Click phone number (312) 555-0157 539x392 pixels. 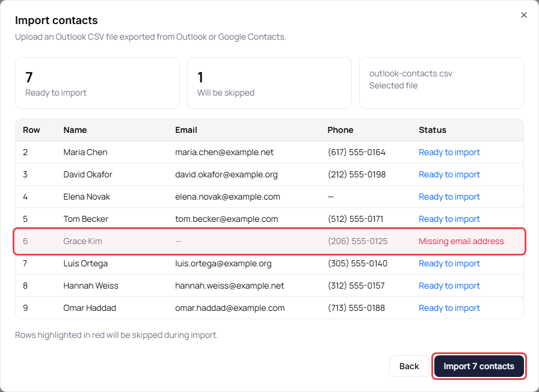(356, 286)
